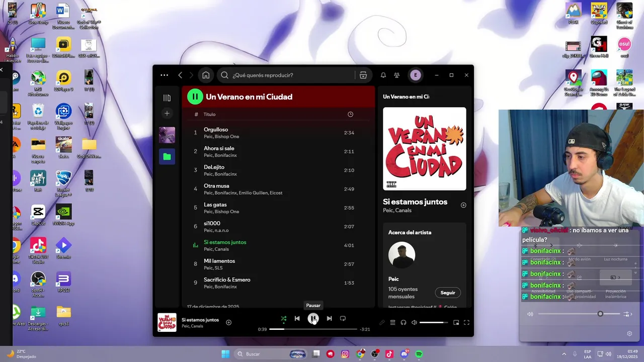
Task: Click the large 'Un Verano en mi Ciudad' album cover
Action: click(x=425, y=149)
